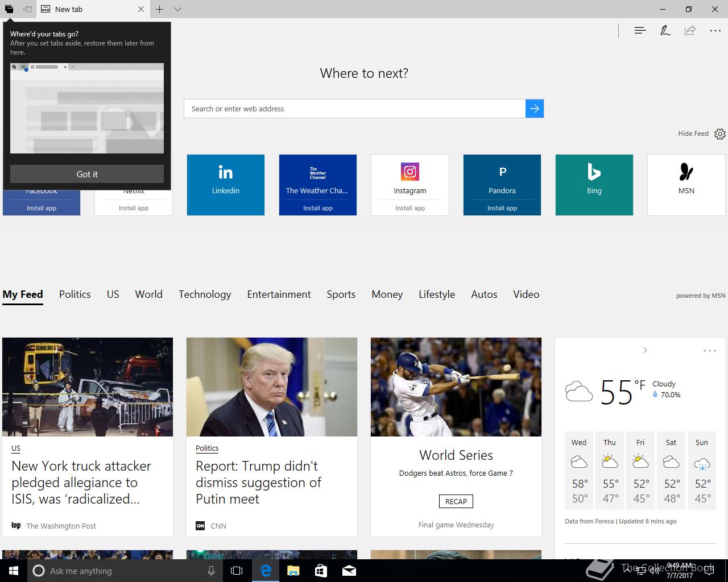Viewport: 728px width, 582px height.
Task: Click the US category label on article
Action: point(16,448)
